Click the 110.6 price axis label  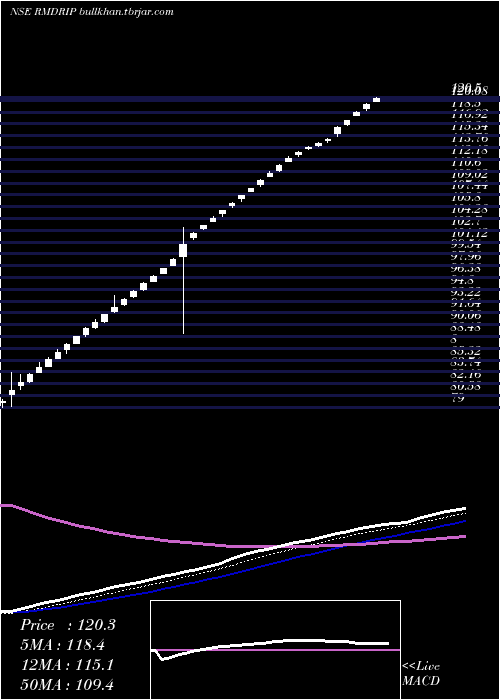(x=466, y=163)
